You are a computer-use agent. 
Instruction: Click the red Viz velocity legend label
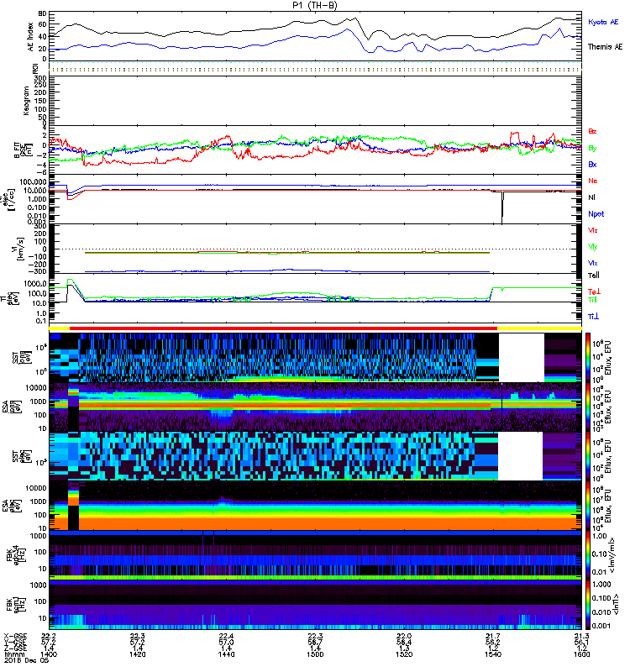coord(592,230)
